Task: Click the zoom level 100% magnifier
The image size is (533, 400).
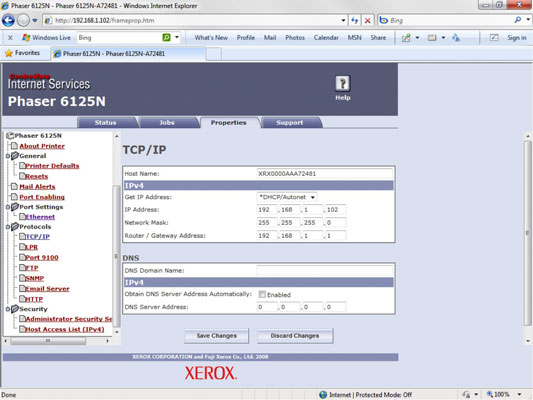Action: click(490, 394)
